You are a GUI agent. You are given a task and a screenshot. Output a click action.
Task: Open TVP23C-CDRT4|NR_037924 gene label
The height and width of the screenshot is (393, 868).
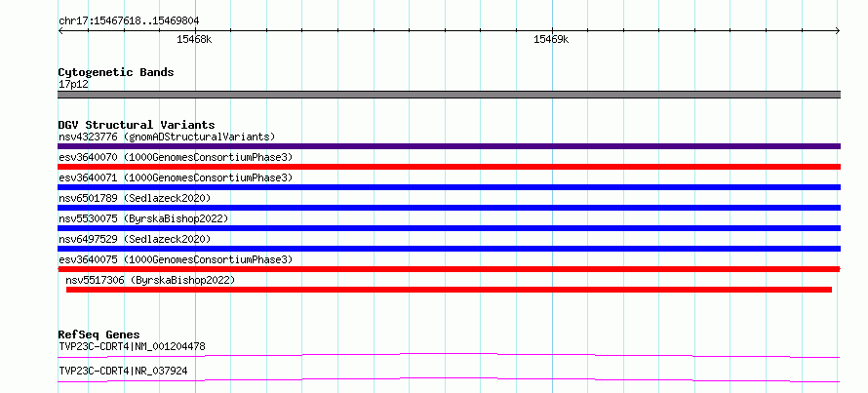tap(123, 371)
